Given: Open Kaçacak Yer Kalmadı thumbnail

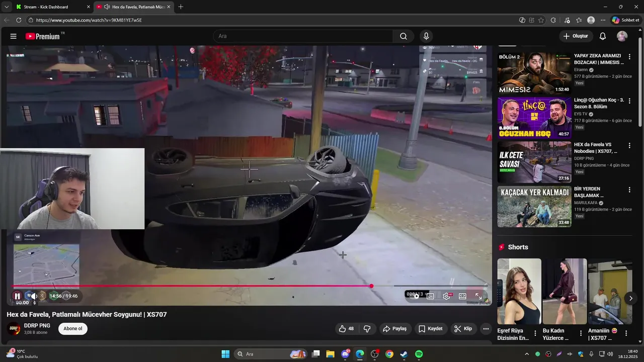Looking at the screenshot, I should [534, 206].
